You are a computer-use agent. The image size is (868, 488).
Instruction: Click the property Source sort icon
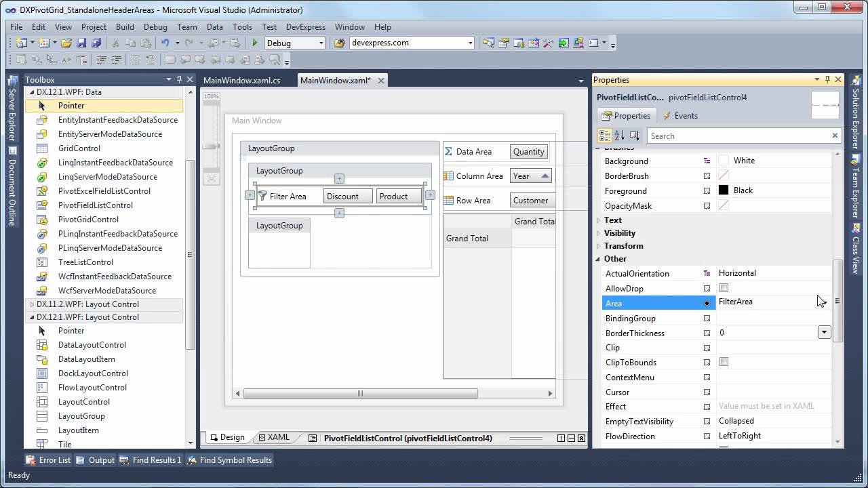[x=634, y=136]
